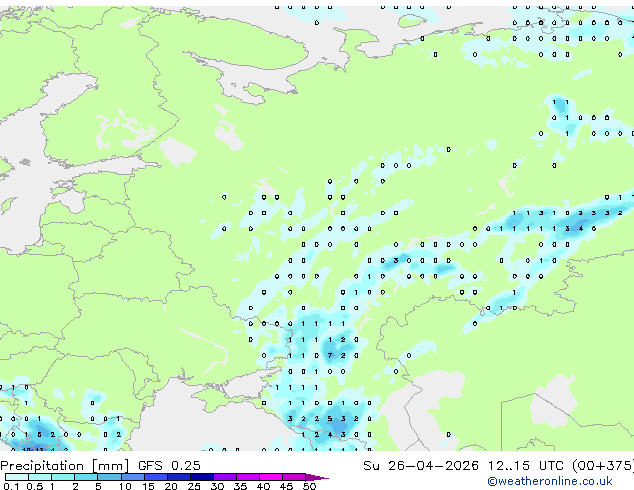
Task: Choose the 40–45 mm magenta legend swatch
Action: [x=271, y=477]
